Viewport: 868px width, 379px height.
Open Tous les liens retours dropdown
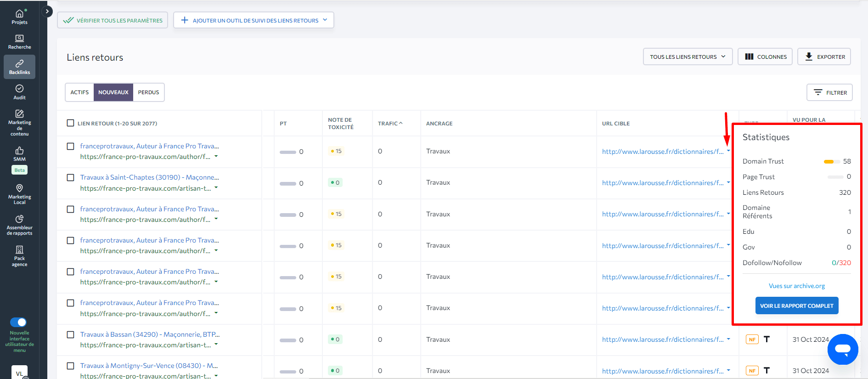coord(688,57)
